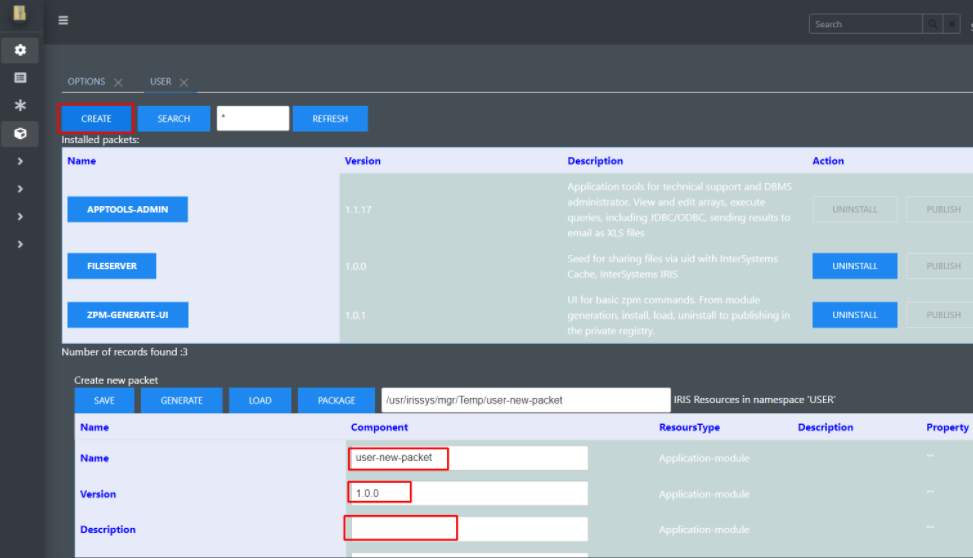
Task: Click the SAVE button
Action: click(104, 400)
